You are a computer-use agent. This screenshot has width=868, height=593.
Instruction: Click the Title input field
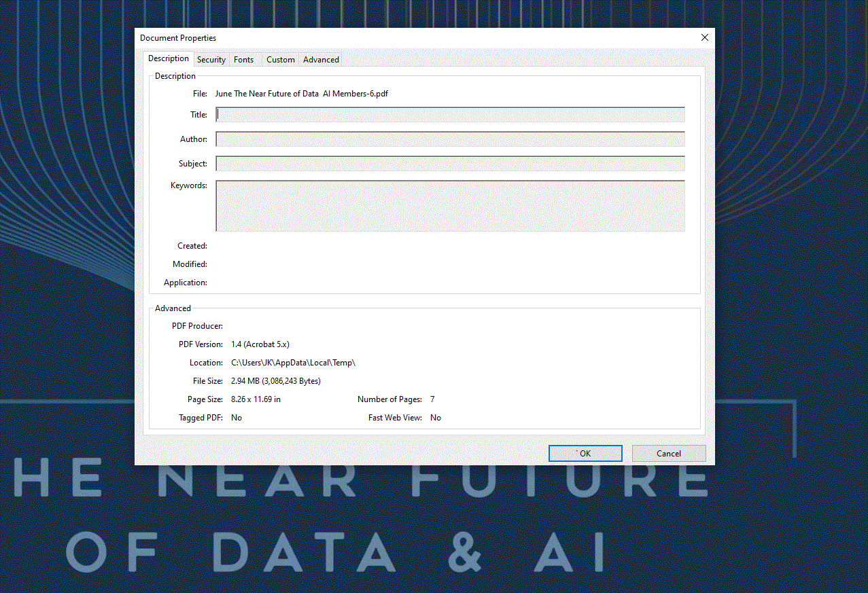450,115
